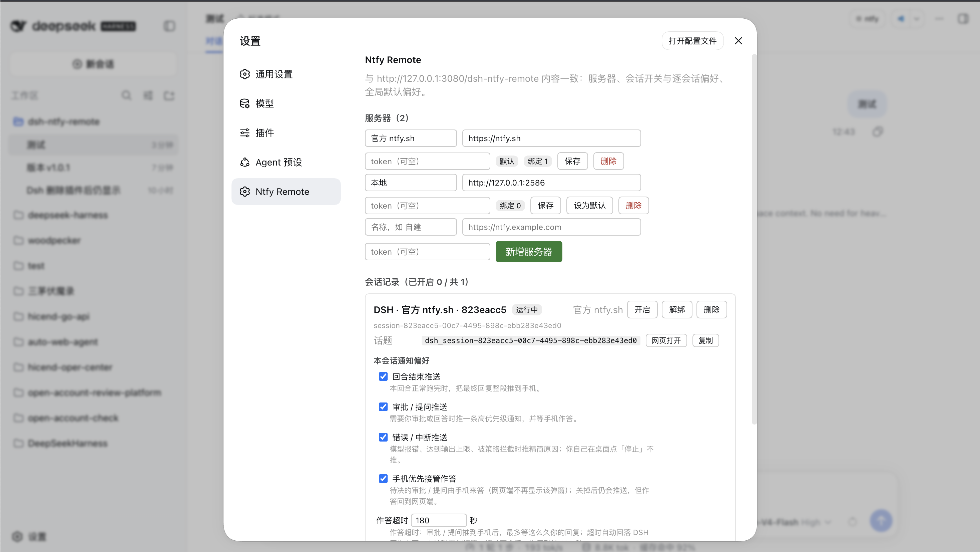The height and width of the screenshot is (552, 980).
Task: Click the new folder icon in the workspace header
Action: (x=169, y=95)
